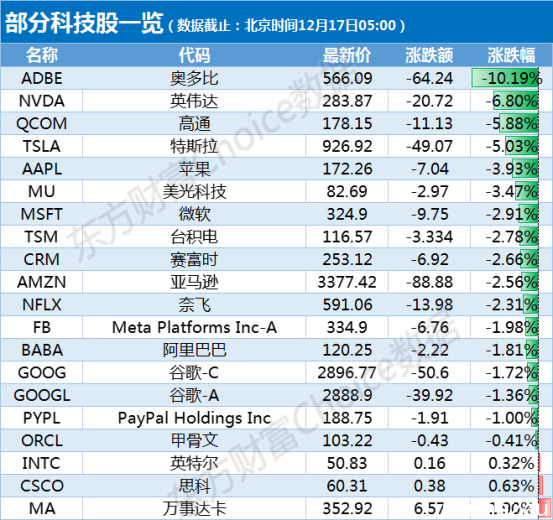553x520 pixels.
Task: Click the change value -64.24
Action: (429, 78)
